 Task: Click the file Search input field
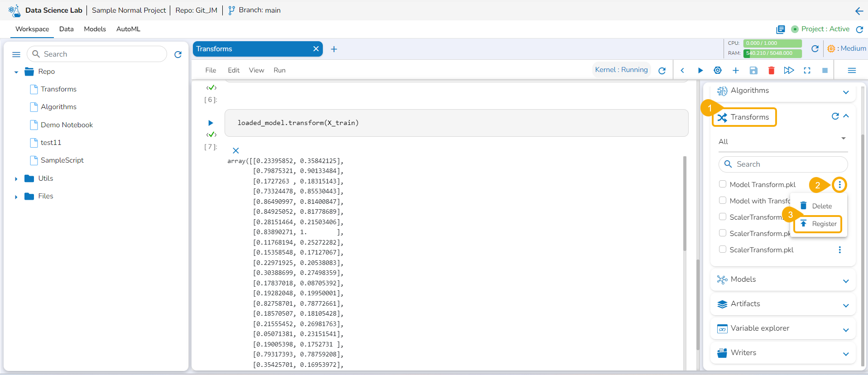(x=102, y=54)
